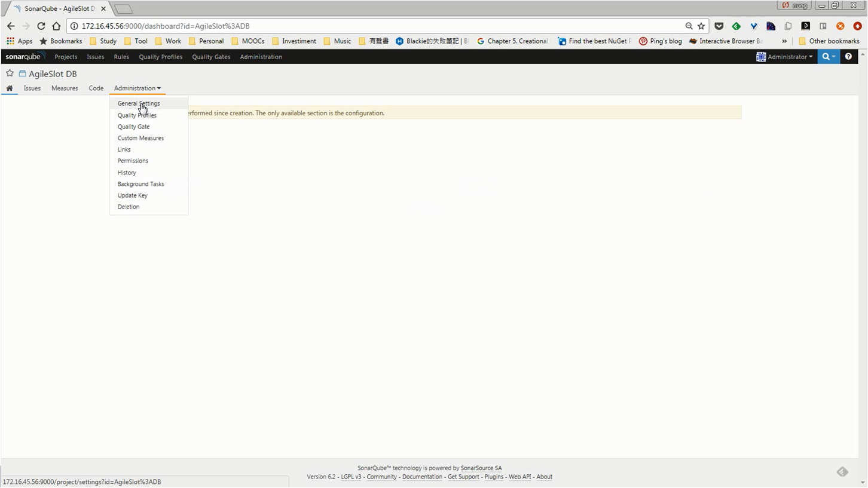Open Ping's blog bookmark
Screen dimensions: 868x488
(660, 41)
